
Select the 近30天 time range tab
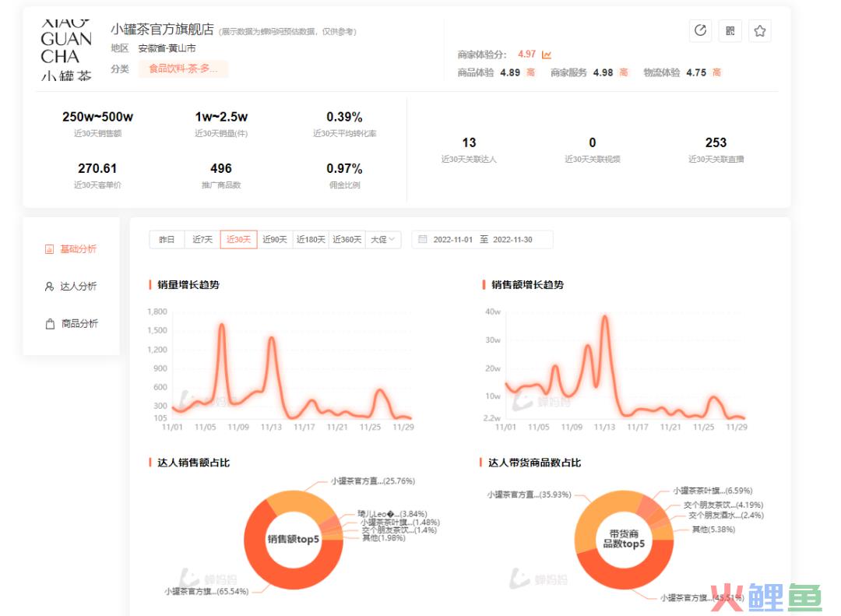(239, 239)
